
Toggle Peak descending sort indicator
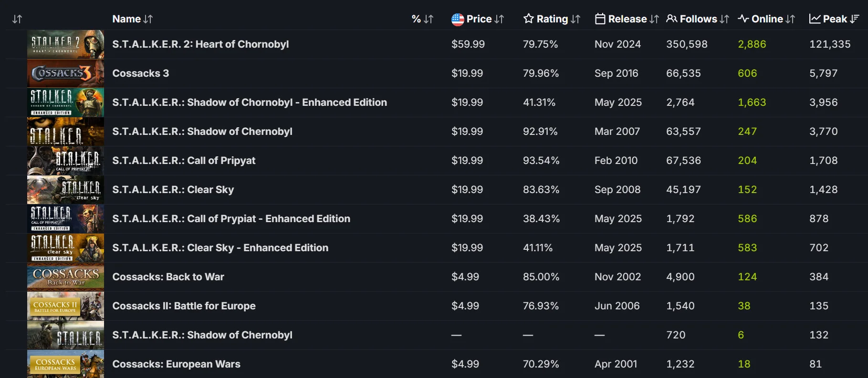point(854,19)
